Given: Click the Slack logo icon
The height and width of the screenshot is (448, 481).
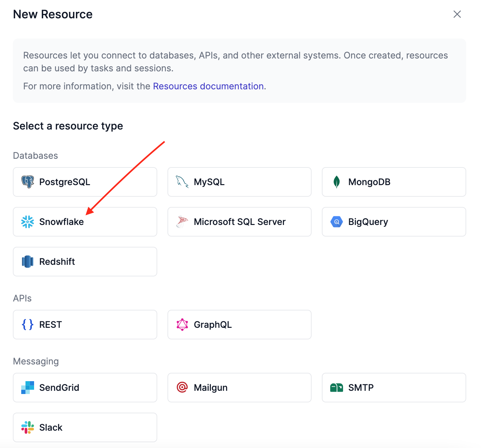Looking at the screenshot, I should [28, 427].
